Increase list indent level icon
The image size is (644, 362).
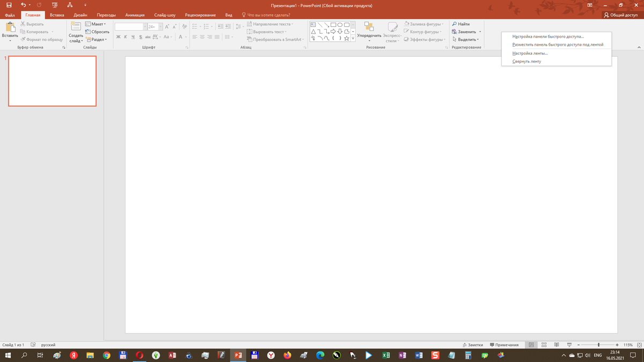[228, 26]
